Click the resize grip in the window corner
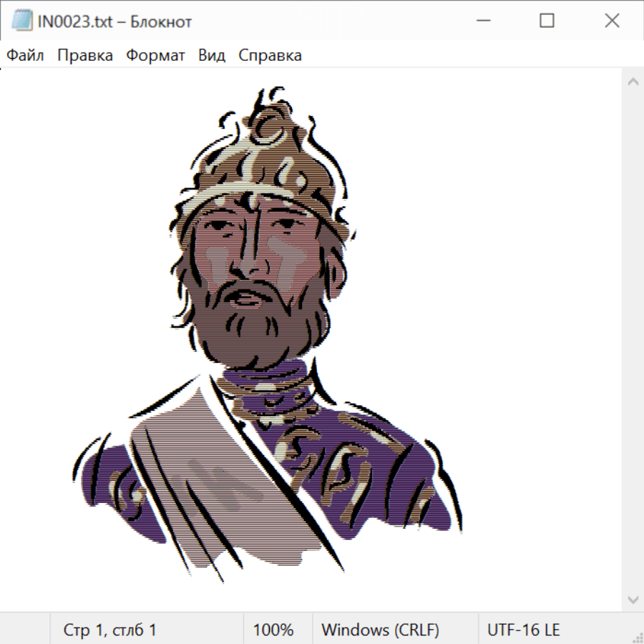Viewport: 644px width, 644px height. click(638, 638)
